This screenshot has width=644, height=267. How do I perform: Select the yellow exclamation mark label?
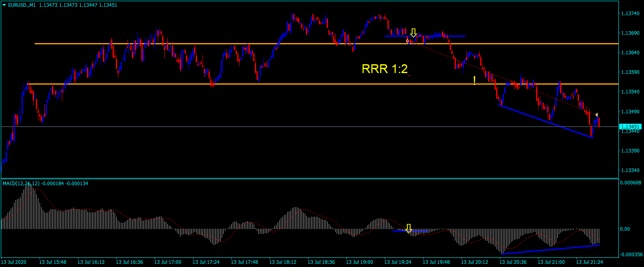pos(474,81)
